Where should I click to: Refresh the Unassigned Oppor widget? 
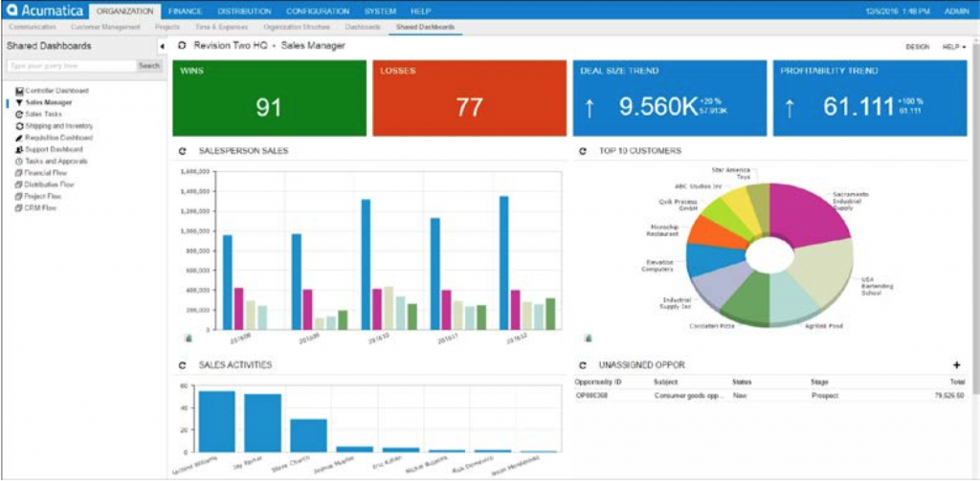click(583, 365)
